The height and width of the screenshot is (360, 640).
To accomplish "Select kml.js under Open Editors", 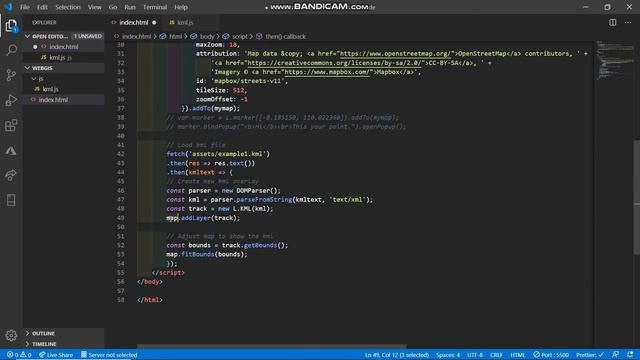I will click(x=64, y=57).
